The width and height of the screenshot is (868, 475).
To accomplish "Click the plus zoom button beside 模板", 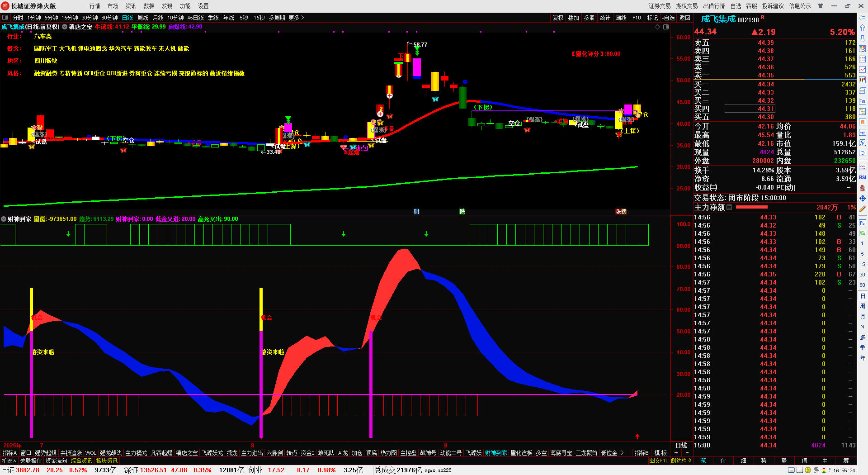I will click(676, 453).
